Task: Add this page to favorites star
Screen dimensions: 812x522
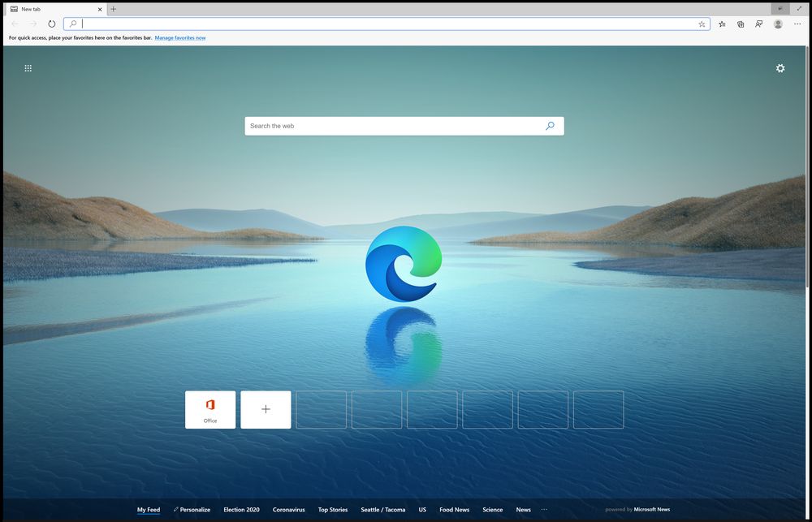Action: [702, 24]
